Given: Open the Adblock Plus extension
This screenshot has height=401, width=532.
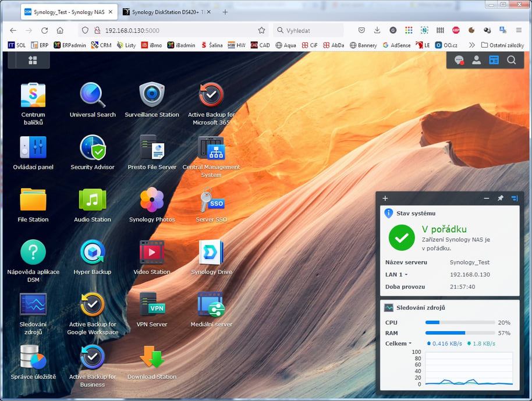Looking at the screenshot, I should pyautogui.click(x=456, y=30).
